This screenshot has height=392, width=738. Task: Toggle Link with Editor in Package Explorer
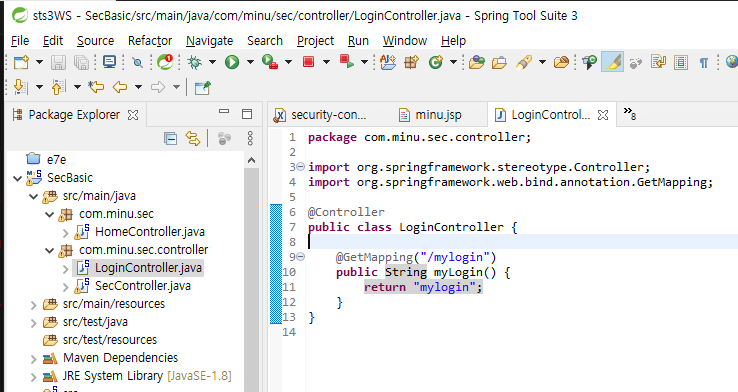[193, 138]
